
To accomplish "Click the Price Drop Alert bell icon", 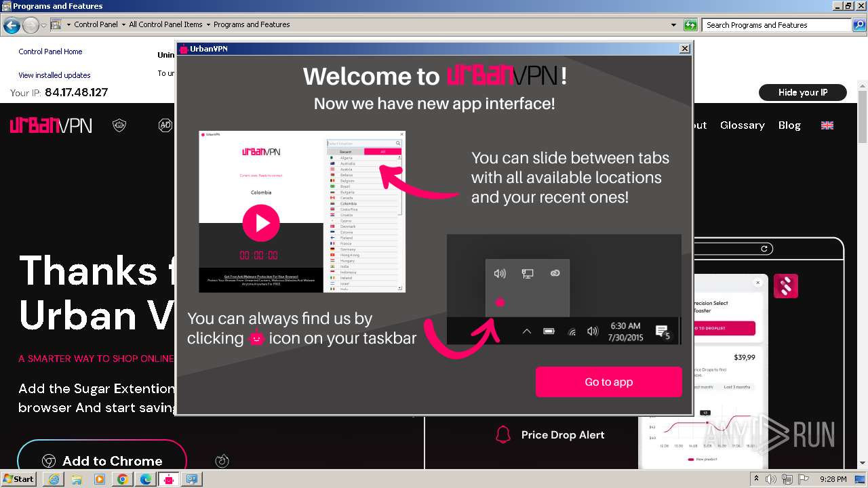I will (x=502, y=434).
